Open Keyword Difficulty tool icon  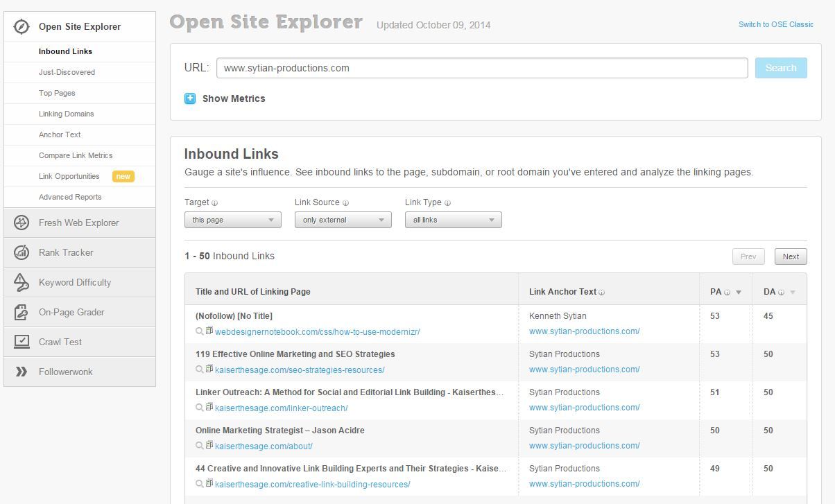pyautogui.click(x=21, y=282)
